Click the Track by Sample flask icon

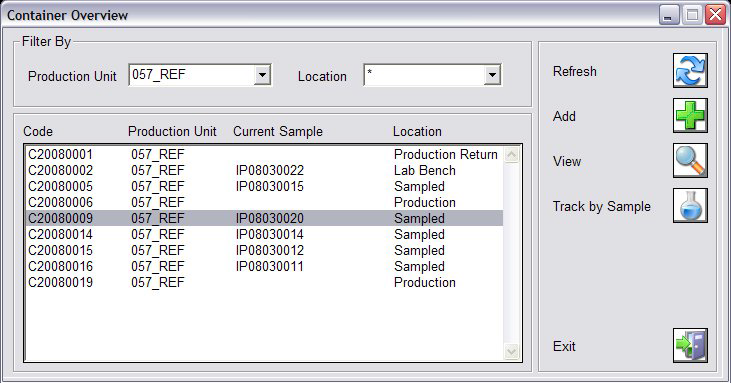tap(690, 205)
